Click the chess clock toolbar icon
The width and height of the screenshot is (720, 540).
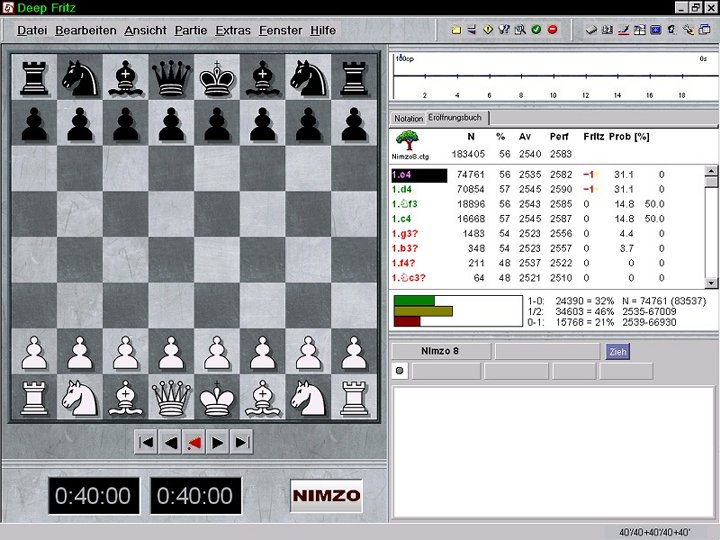coord(607,30)
